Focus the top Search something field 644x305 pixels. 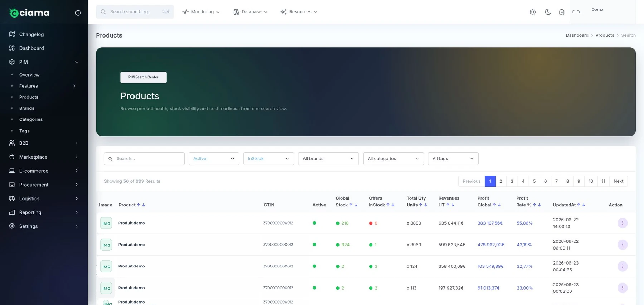tap(135, 12)
